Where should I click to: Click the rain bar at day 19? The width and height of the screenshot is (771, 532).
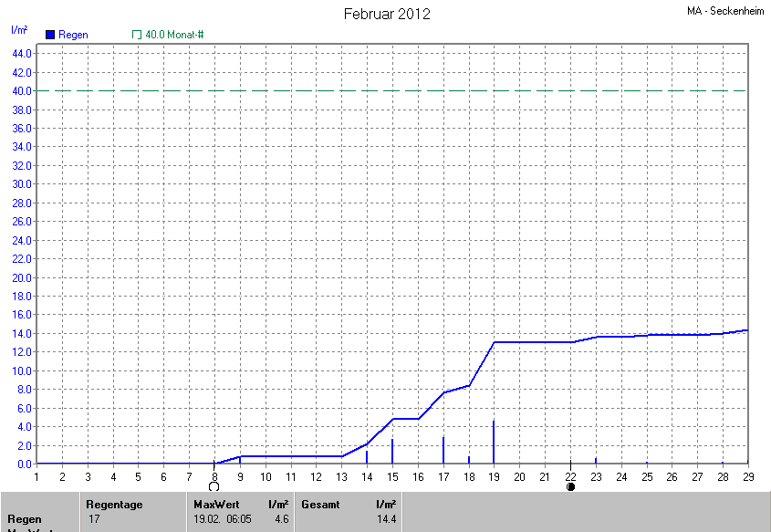(x=494, y=443)
